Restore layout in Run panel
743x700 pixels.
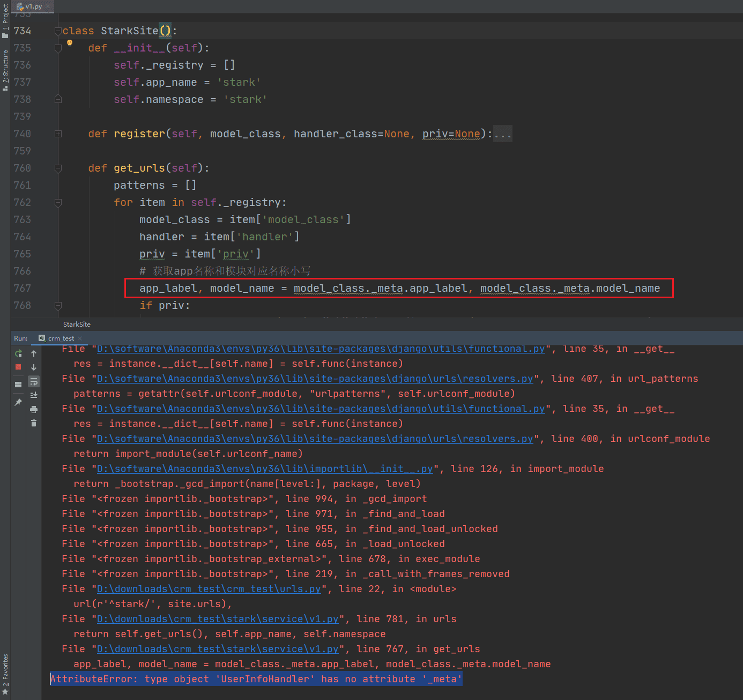click(x=18, y=384)
